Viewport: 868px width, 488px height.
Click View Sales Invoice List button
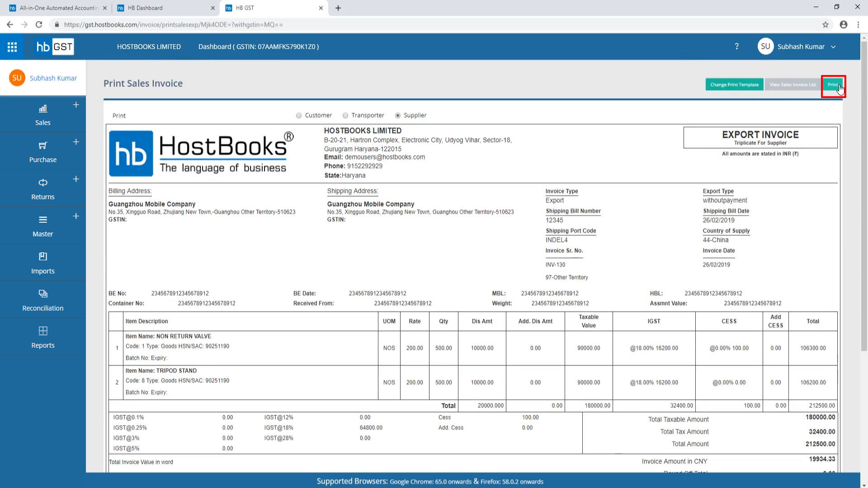point(793,84)
